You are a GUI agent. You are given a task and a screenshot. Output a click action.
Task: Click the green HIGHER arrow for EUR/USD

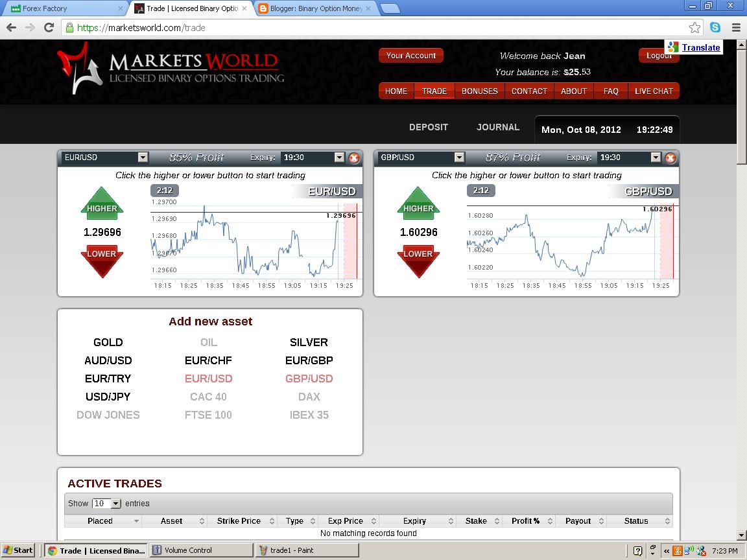102,204
